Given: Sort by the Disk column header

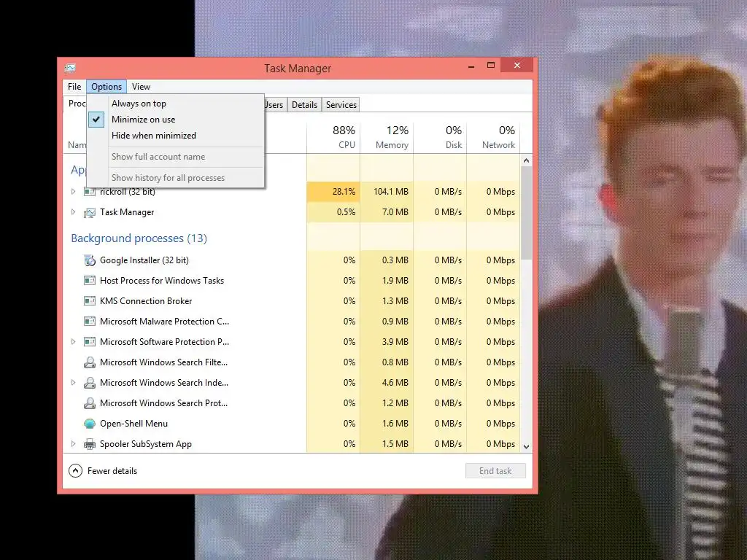Looking at the screenshot, I should tap(440, 137).
